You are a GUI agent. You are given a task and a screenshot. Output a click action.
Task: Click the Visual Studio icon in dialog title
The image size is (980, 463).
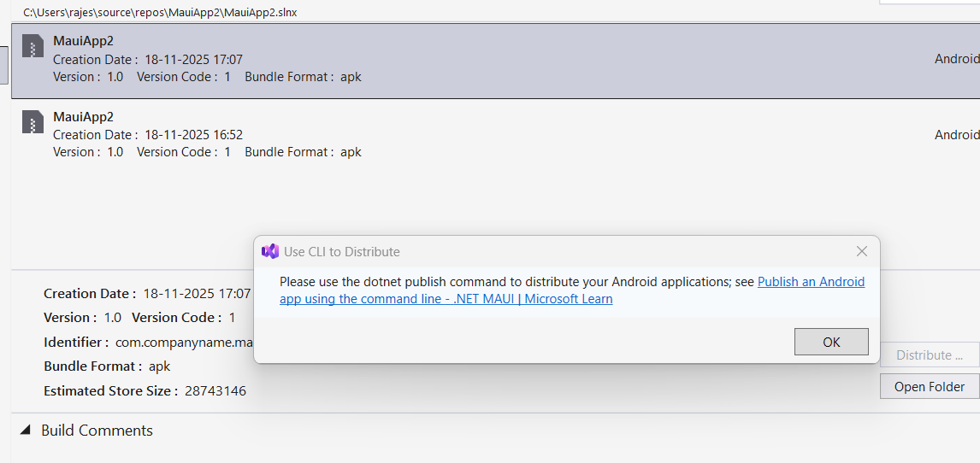point(270,251)
